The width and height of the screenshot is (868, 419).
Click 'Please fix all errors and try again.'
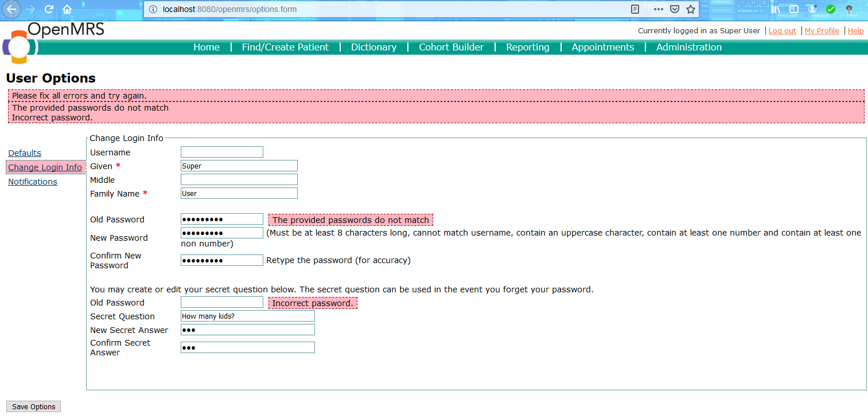pos(79,96)
